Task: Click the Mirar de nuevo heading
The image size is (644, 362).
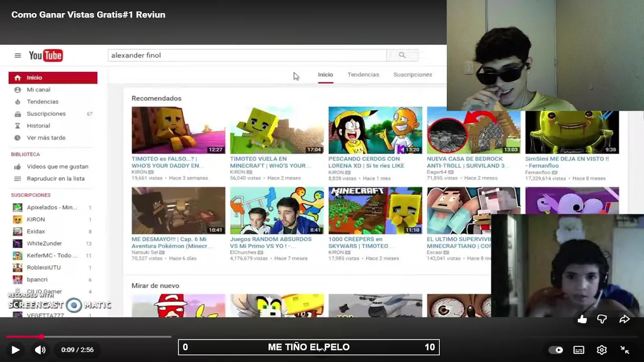Action: pyautogui.click(x=155, y=286)
